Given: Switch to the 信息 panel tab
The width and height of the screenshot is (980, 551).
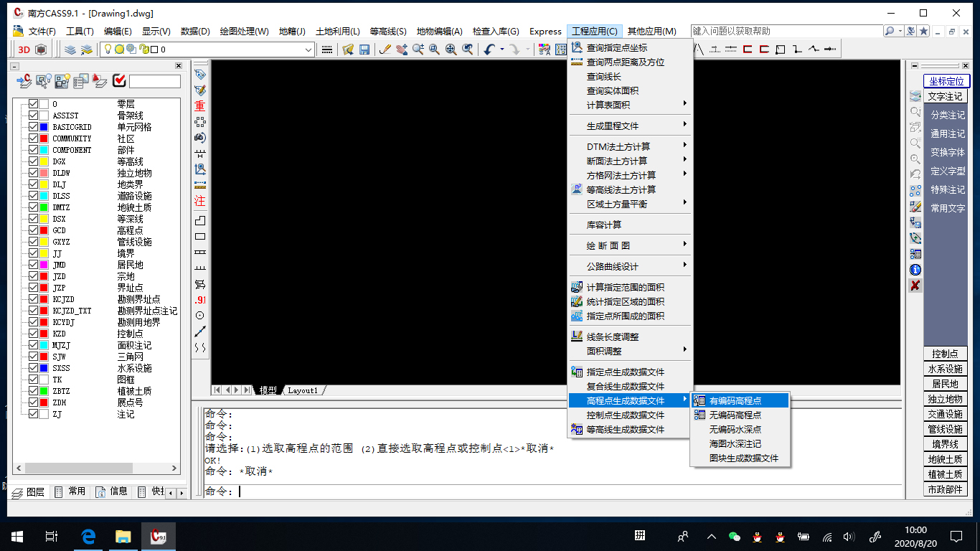Looking at the screenshot, I should tap(112, 491).
